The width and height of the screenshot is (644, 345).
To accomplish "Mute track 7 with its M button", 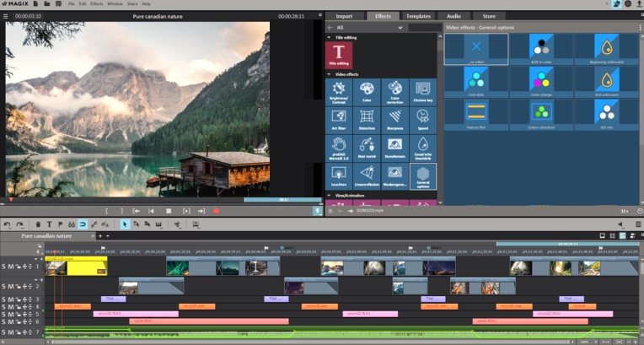I will tap(11, 332).
